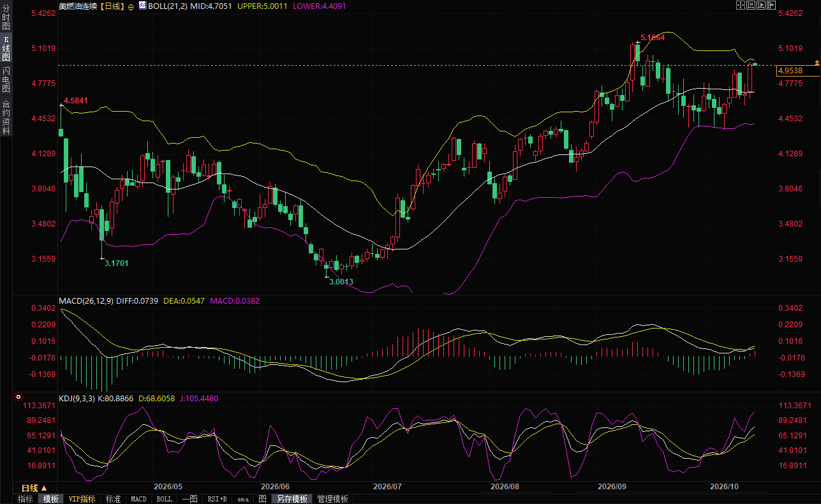
Task: Apply the 一图 single-chart template
Action: pyautogui.click(x=189, y=499)
